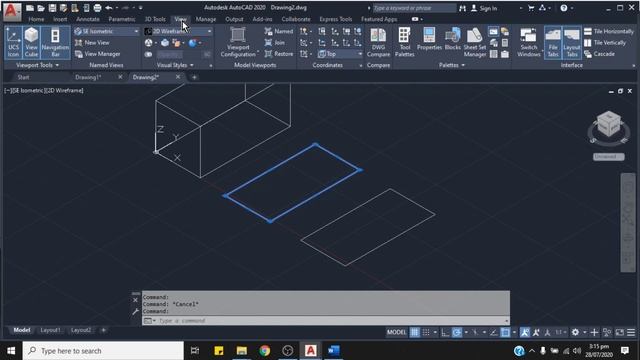The image size is (640, 360).
Task: Click the Windows Start button
Action: coord(11,351)
